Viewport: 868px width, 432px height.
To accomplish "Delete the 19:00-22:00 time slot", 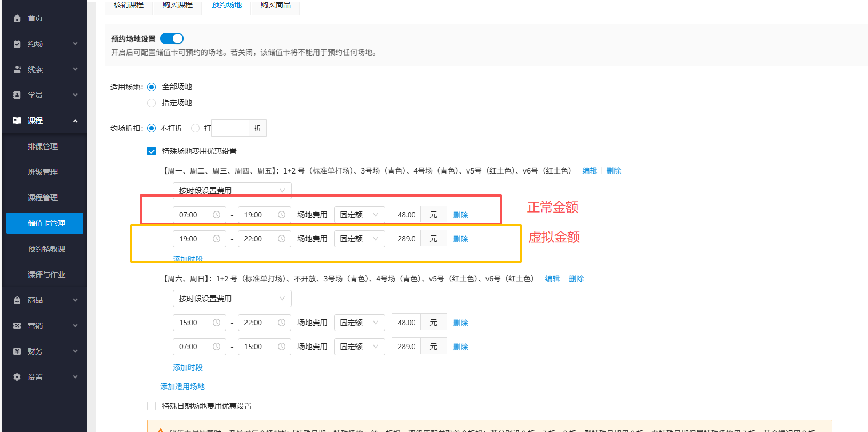I will tap(460, 239).
